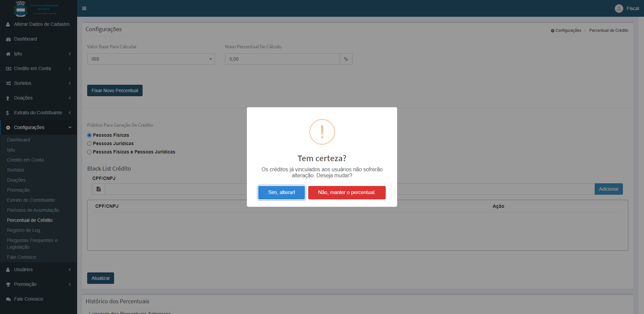
Task: Click the document icon beside CPF/CNPJ field
Action: [x=99, y=189]
